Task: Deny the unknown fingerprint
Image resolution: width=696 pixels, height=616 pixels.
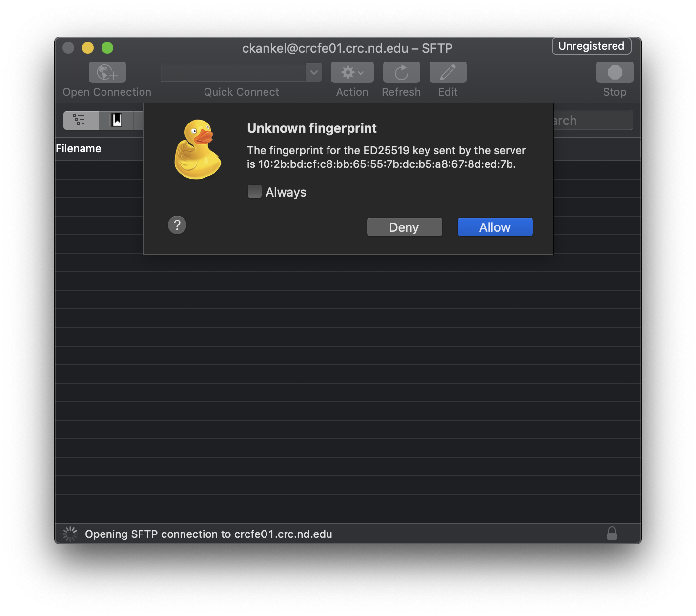Action: [404, 227]
